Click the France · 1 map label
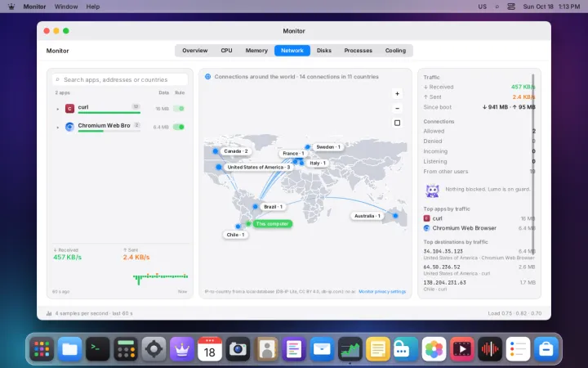588x368 pixels. coord(293,153)
